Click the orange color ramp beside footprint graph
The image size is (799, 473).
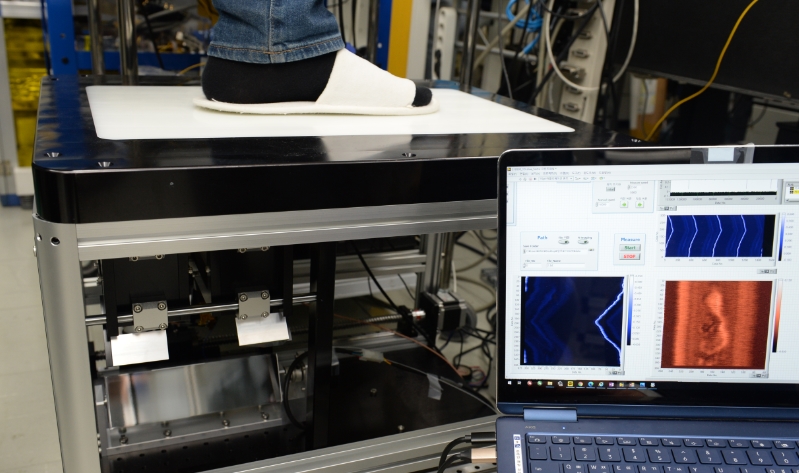[779, 316]
